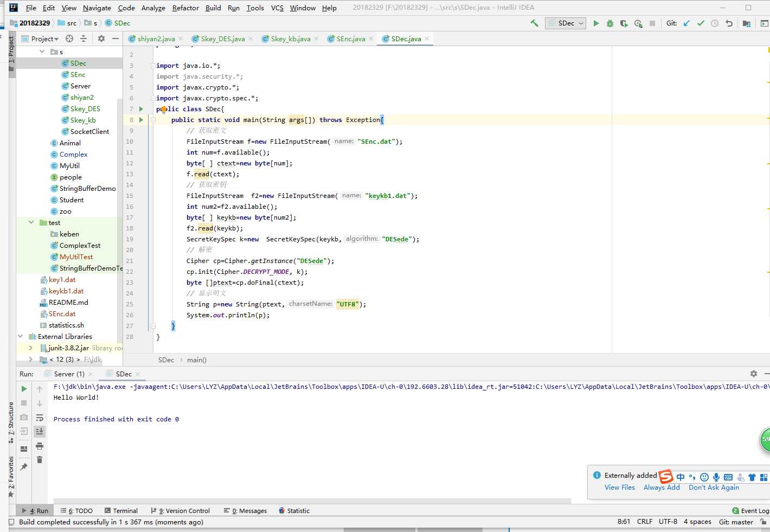Viewport: 770px width, 532px height.
Task: Toggle the Terminal tool window
Action: pos(121,511)
